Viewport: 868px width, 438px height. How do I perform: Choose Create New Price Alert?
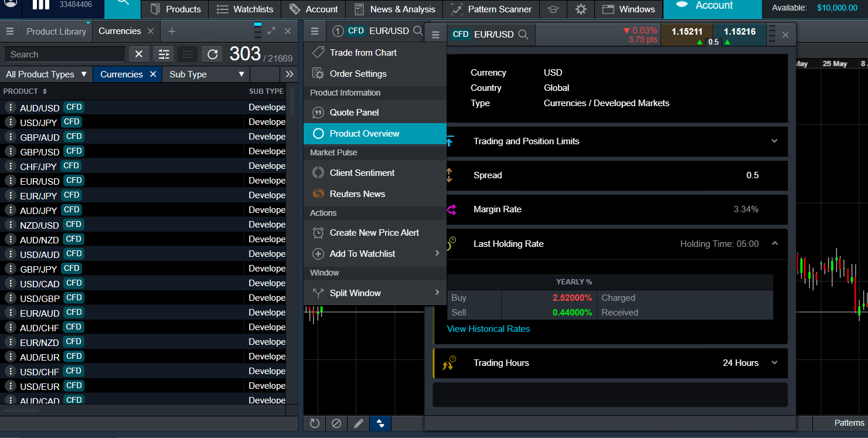(x=375, y=233)
